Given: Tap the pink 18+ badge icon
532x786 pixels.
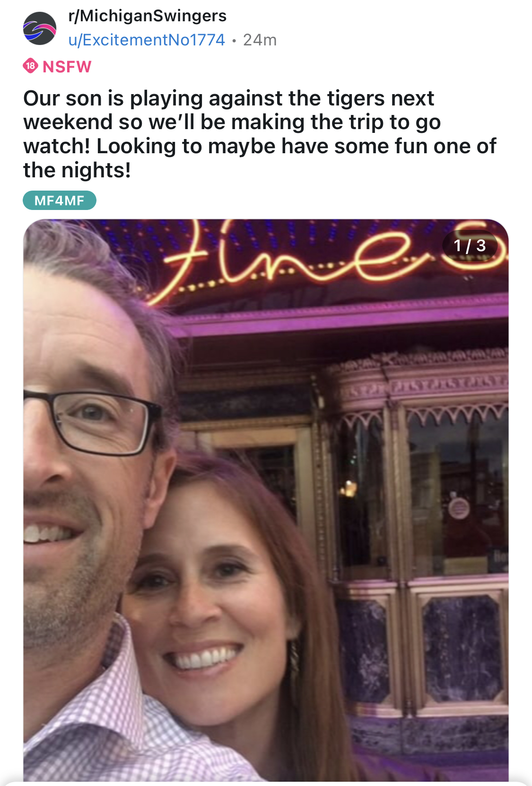Looking at the screenshot, I should [x=30, y=66].
